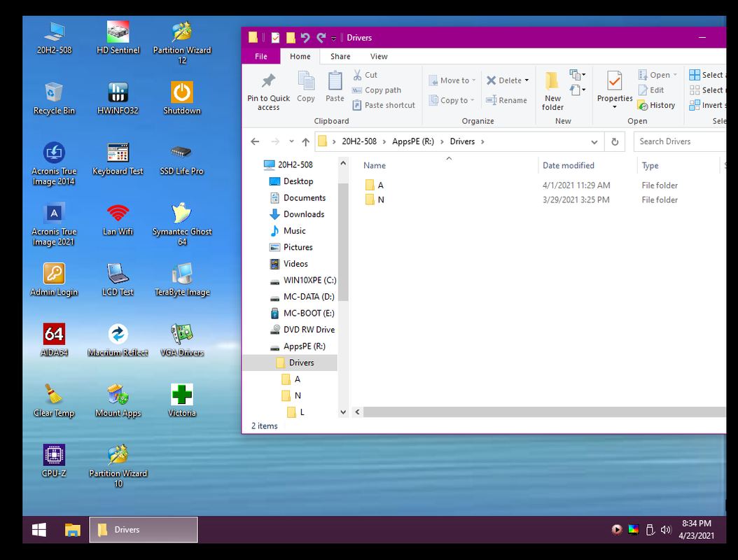Image resolution: width=738 pixels, height=560 pixels.
Task: Open the File ribbon tab
Action: pos(260,57)
